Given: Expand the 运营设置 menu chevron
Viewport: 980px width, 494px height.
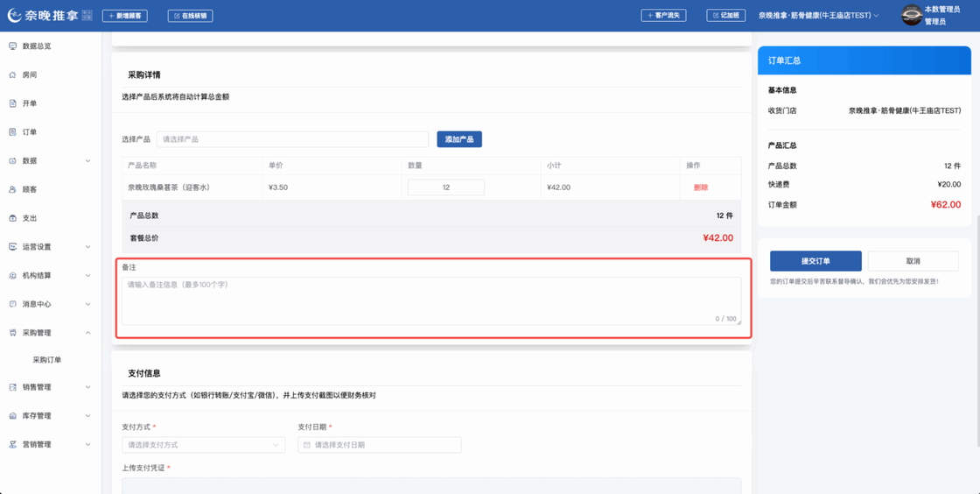Looking at the screenshot, I should 88,247.
